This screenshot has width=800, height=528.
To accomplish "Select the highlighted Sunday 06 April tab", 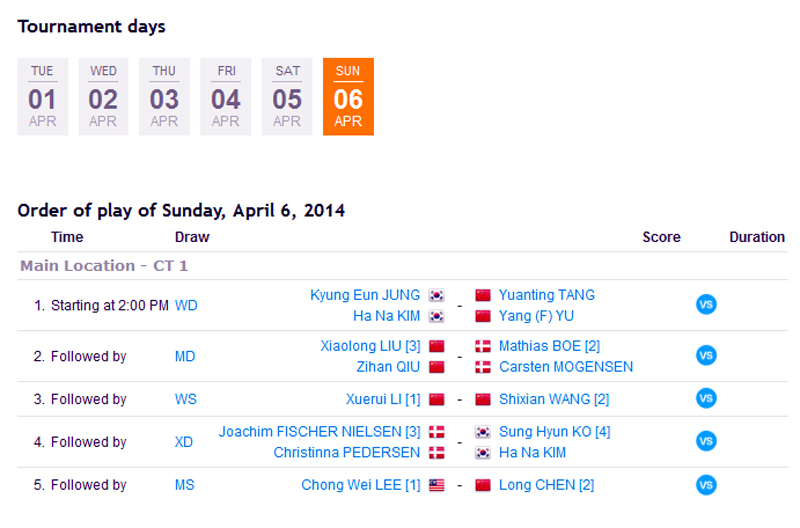I will [348, 96].
